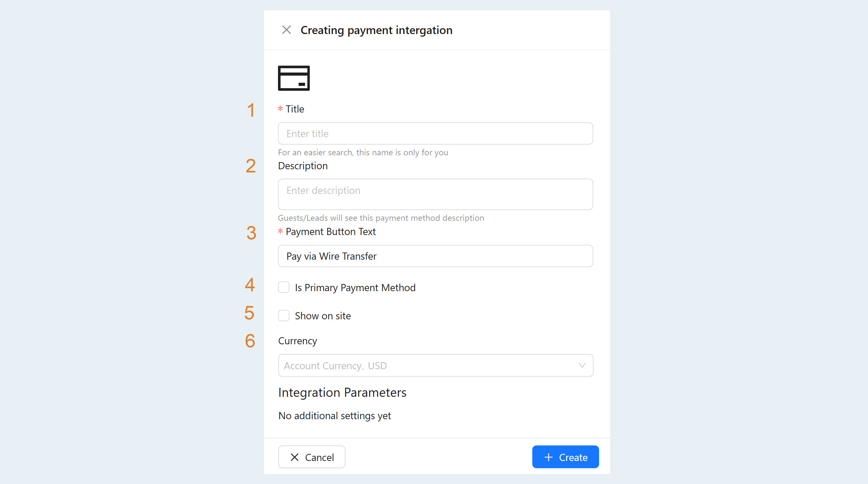
Task: Focus the Enter description text area
Action: [x=435, y=194]
